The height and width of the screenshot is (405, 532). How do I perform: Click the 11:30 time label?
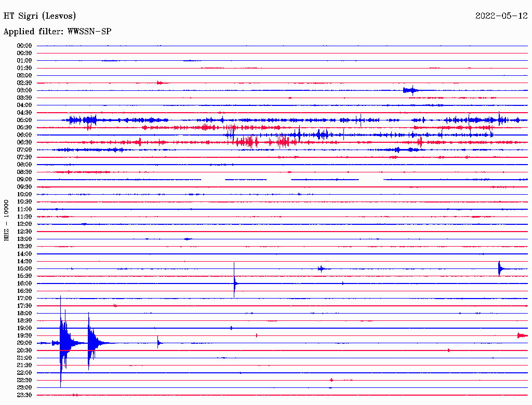(x=24, y=217)
